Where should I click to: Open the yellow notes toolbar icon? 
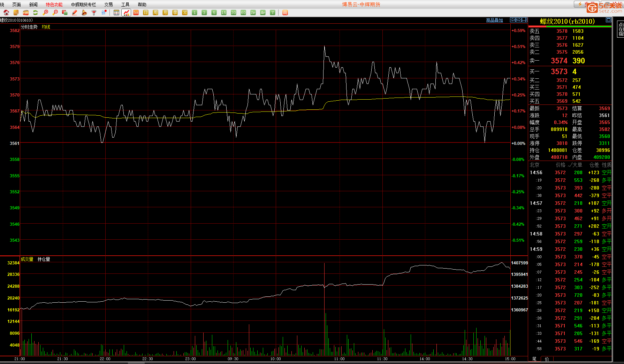[x=16, y=13]
